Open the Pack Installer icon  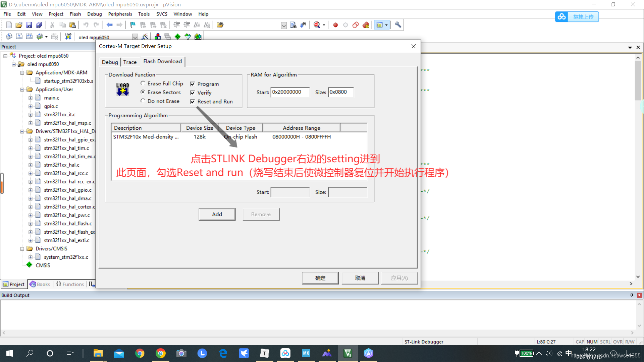click(198, 37)
